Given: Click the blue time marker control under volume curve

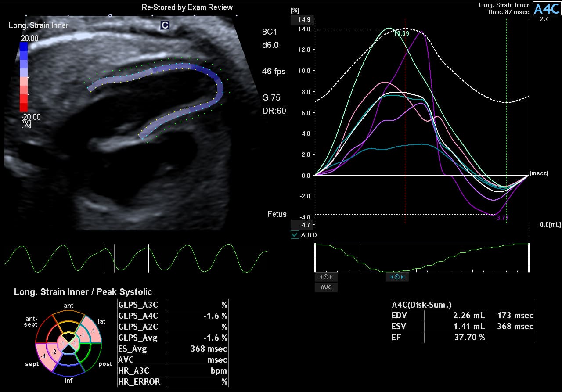Looking at the screenshot, I should [x=397, y=277].
